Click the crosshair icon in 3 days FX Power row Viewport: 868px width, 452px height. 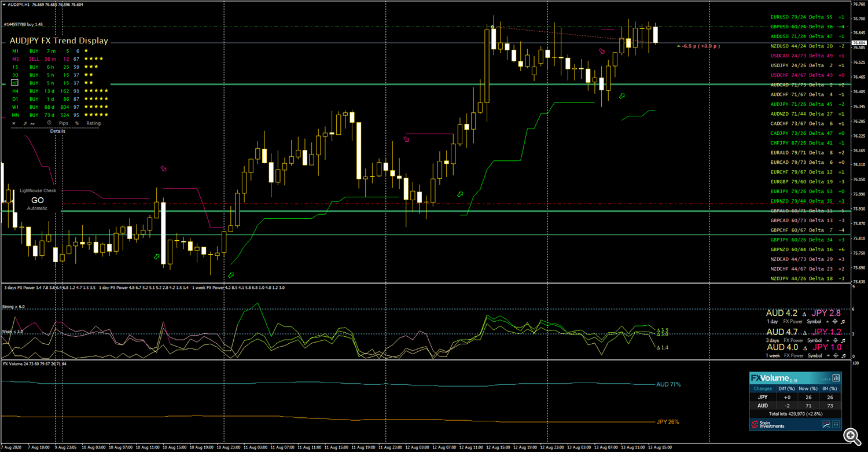click(x=835, y=340)
